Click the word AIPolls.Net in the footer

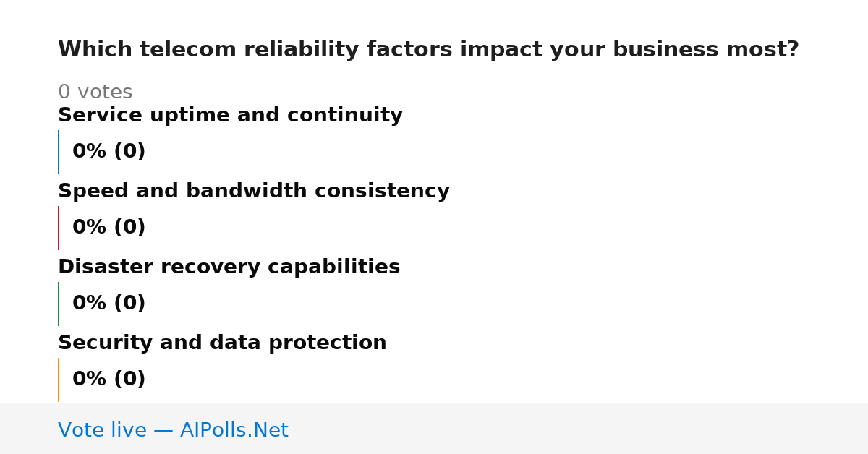coord(234,430)
